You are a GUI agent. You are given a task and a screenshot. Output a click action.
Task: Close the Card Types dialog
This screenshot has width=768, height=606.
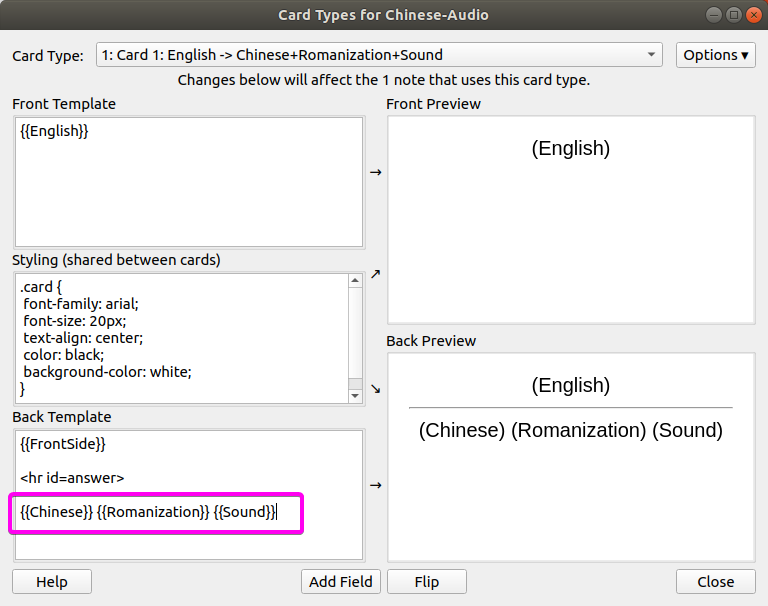click(x=716, y=582)
